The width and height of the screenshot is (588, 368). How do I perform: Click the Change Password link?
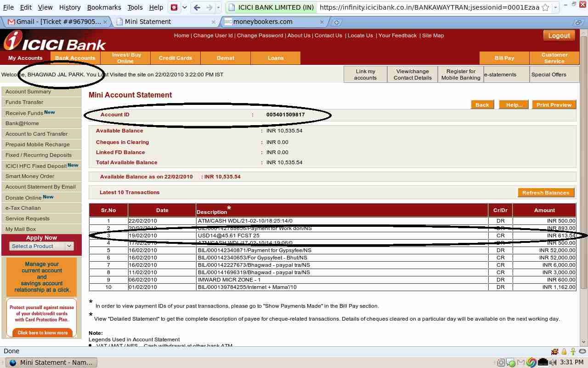pyautogui.click(x=260, y=35)
